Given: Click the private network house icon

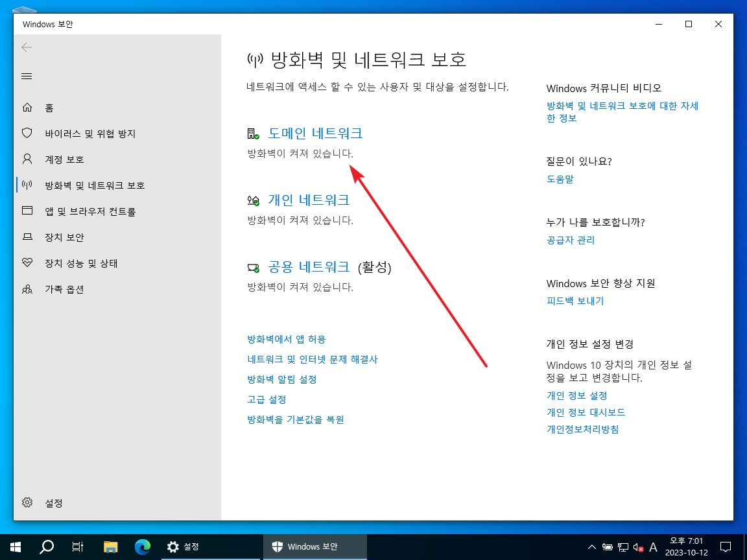Looking at the screenshot, I should coord(253,200).
